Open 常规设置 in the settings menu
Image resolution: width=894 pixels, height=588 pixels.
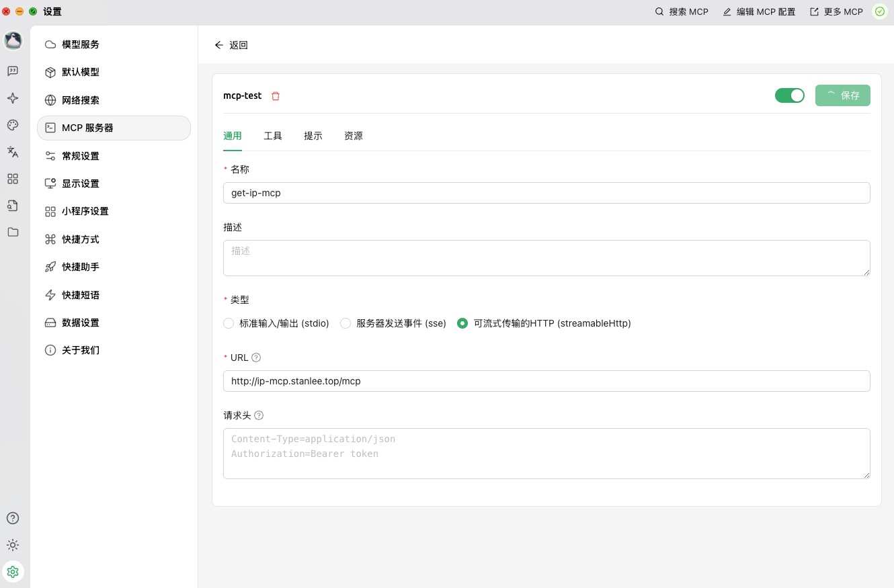pos(114,156)
